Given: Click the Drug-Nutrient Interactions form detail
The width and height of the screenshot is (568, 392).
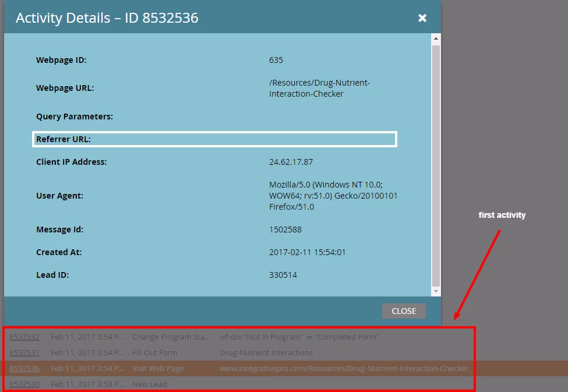Looking at the screenshot, I should (x=266, y=352).
